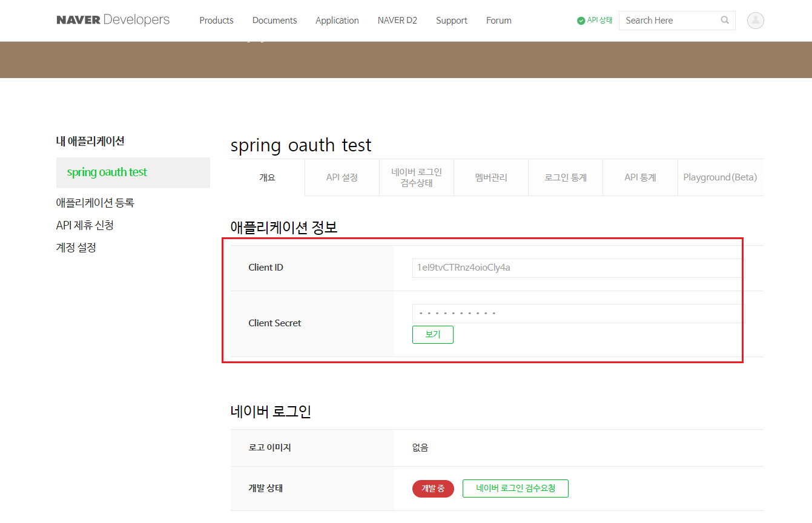The image size is (812, 523).
Task: Open the Products menu
Action: [216, 21]
